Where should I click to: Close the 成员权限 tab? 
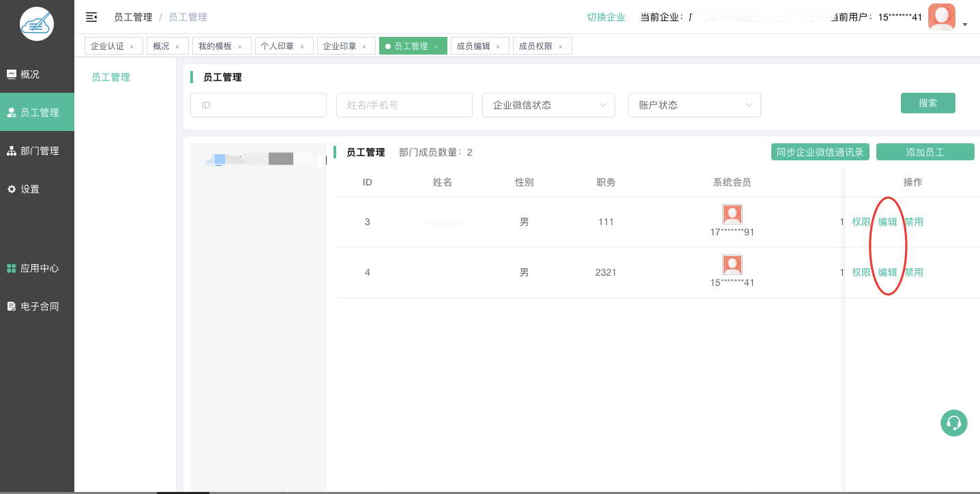(561, 47)
